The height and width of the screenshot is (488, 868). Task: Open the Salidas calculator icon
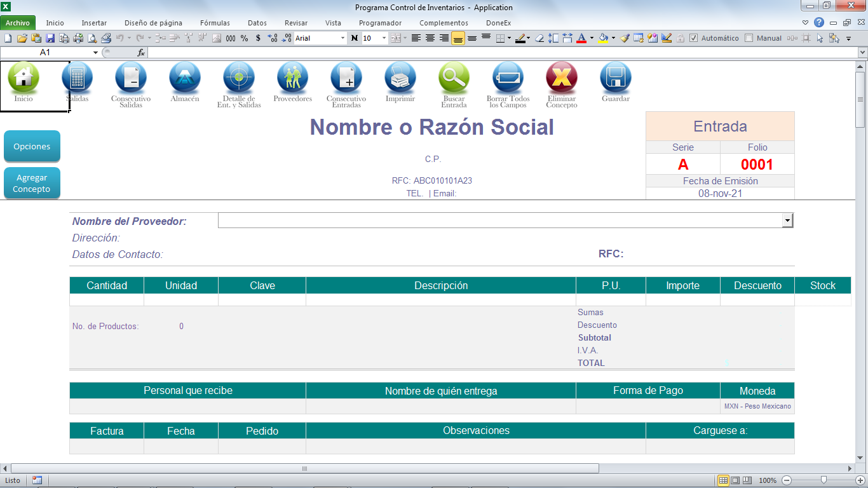coord(77,78)
